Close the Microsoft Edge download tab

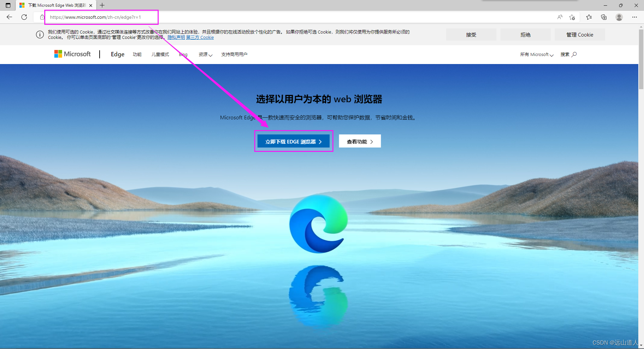click(x=91, y=5)
